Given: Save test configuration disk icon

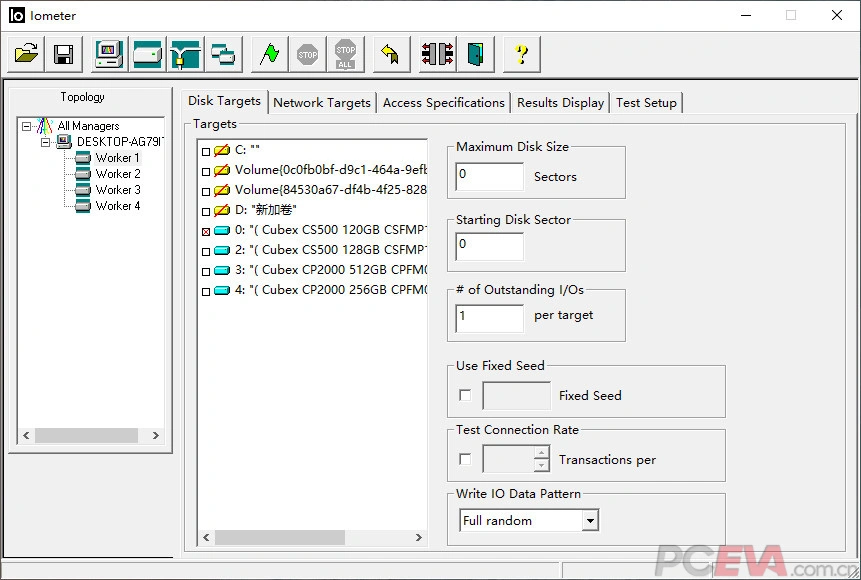Looking at the screenshot, I should tap(64, 54).
